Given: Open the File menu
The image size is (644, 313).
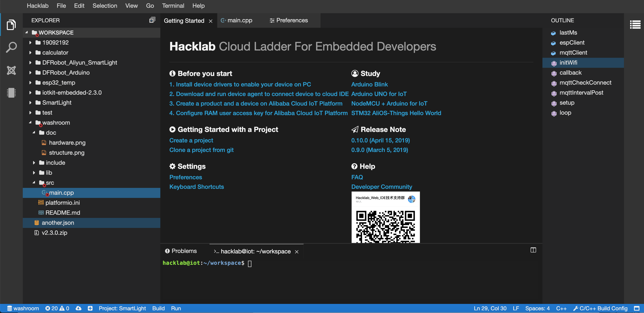Looking at the screenshot, I should pyautogui.click(x=61, y=6).
